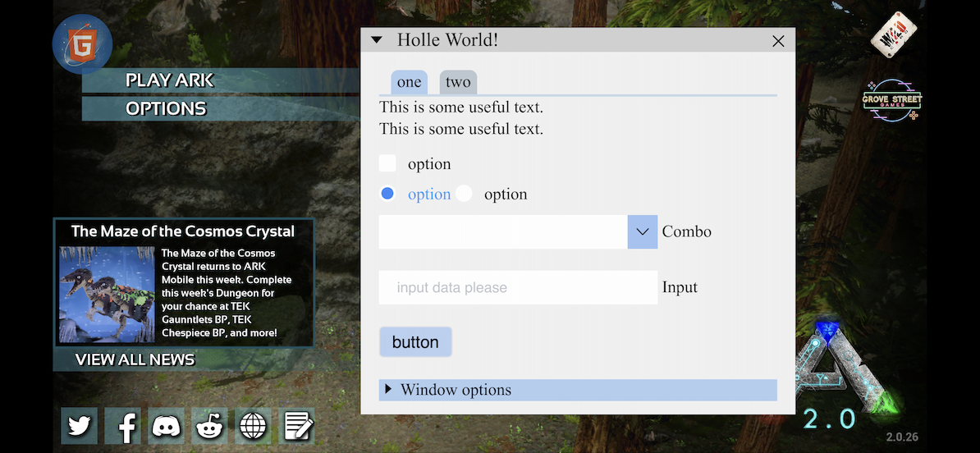Select the unselected second option radio
980x453 pixels.
tap(464, 194)
